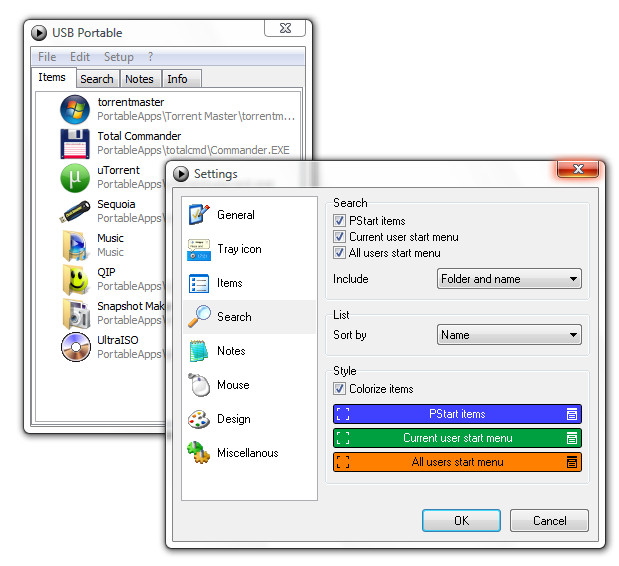
Task: Disable the Colorize items checkbox
Action: [x=339, y=388]
